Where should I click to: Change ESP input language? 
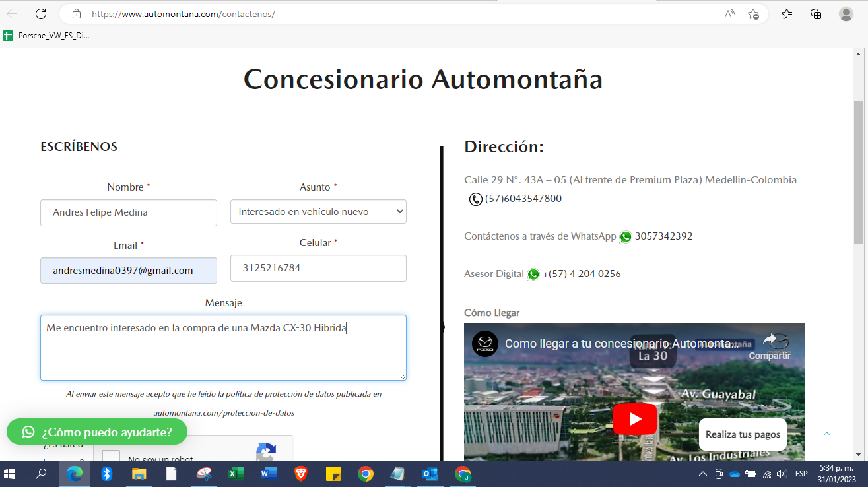[801, 474]
